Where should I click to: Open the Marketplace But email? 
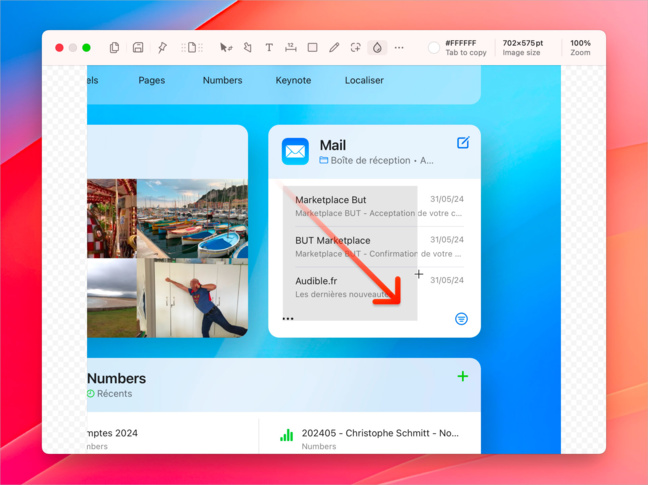pos(379,206)
